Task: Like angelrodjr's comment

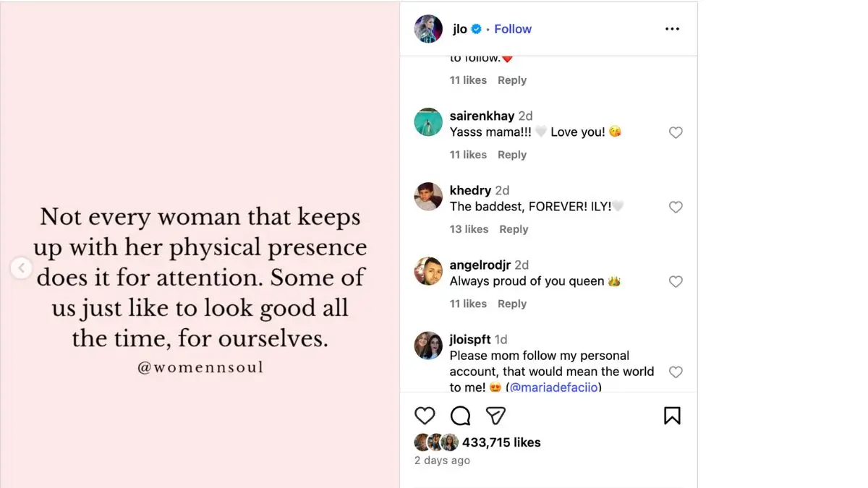Action: (x=676, y=282)
